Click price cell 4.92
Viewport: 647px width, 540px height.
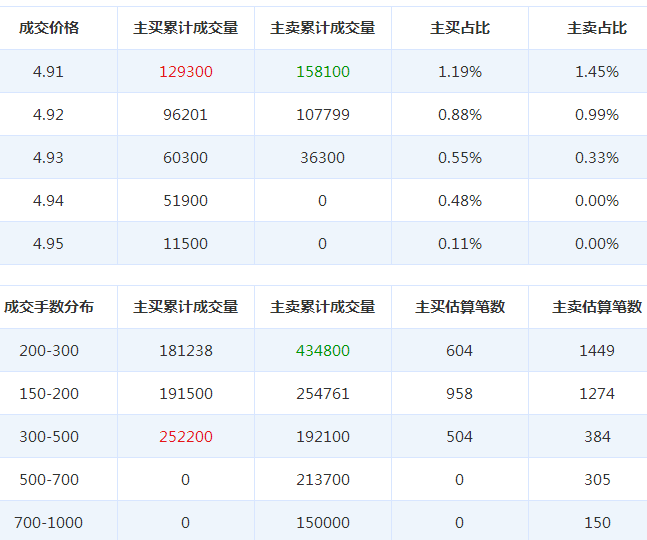tap(48, 115)
